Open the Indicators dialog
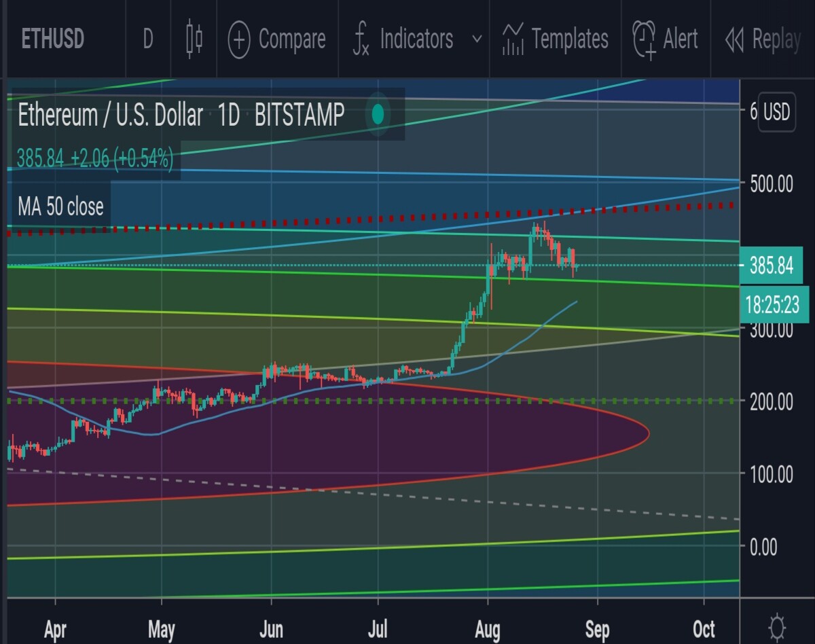 (403, 39)
